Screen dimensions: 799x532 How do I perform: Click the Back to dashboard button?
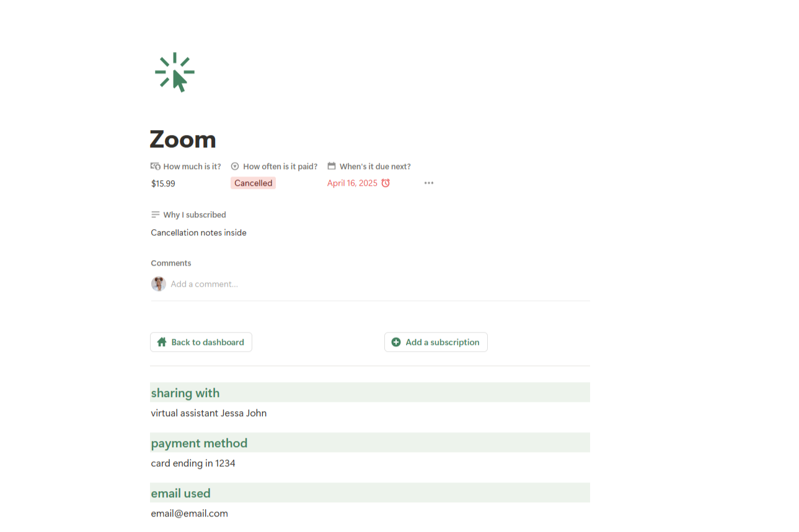point(201,342)
